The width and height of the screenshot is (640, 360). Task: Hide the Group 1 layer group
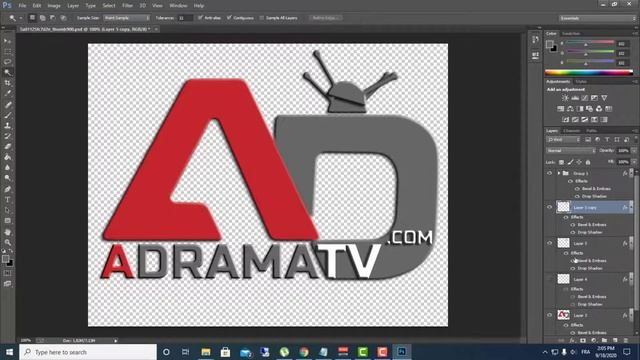point(549,173)
